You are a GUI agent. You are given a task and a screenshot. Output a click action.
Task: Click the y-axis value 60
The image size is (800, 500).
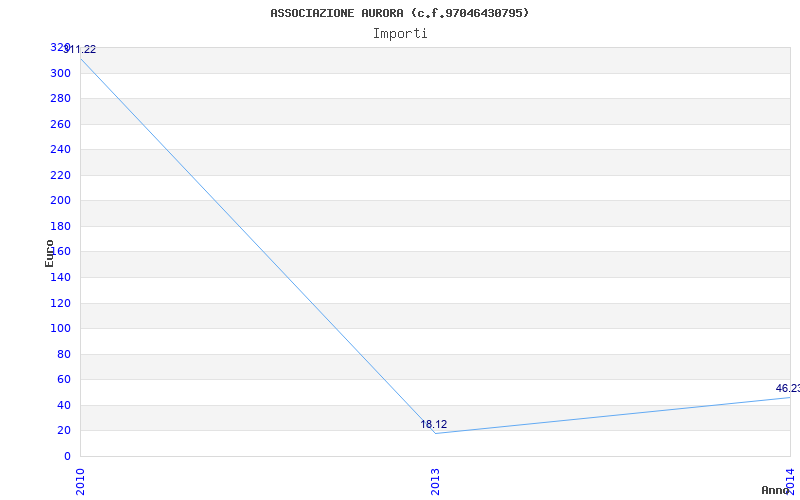tap(64, 380)
